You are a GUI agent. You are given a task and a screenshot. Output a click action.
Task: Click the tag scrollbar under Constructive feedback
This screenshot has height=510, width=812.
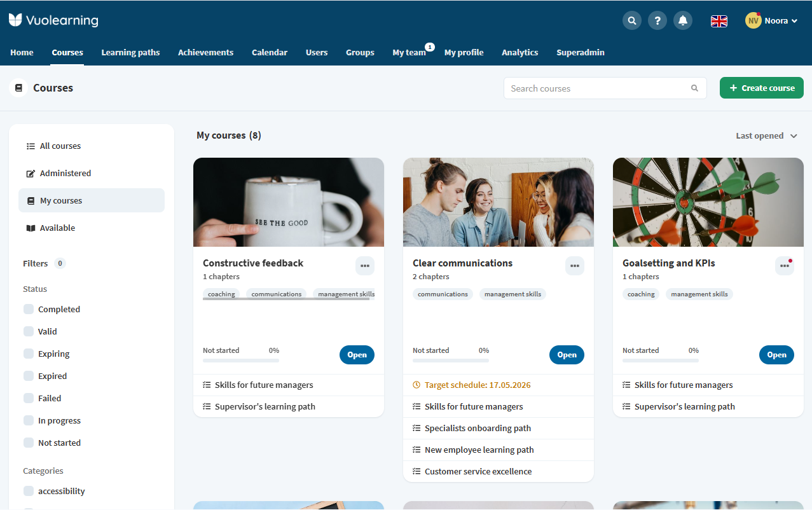(286, 299)
